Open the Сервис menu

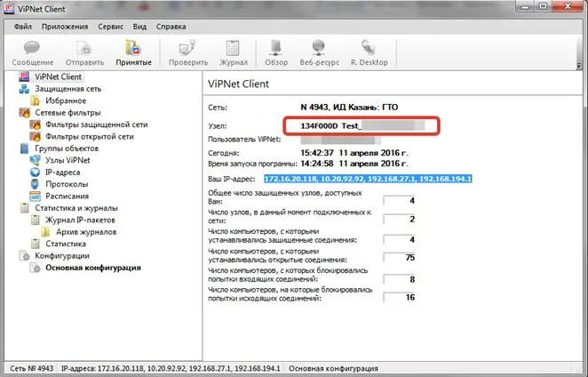click(x=111, y=27)
